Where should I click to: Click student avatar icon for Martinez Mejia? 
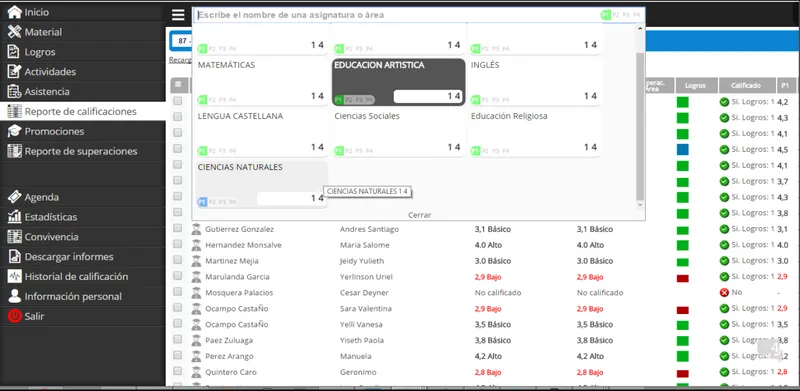click(x=196, y=261)
